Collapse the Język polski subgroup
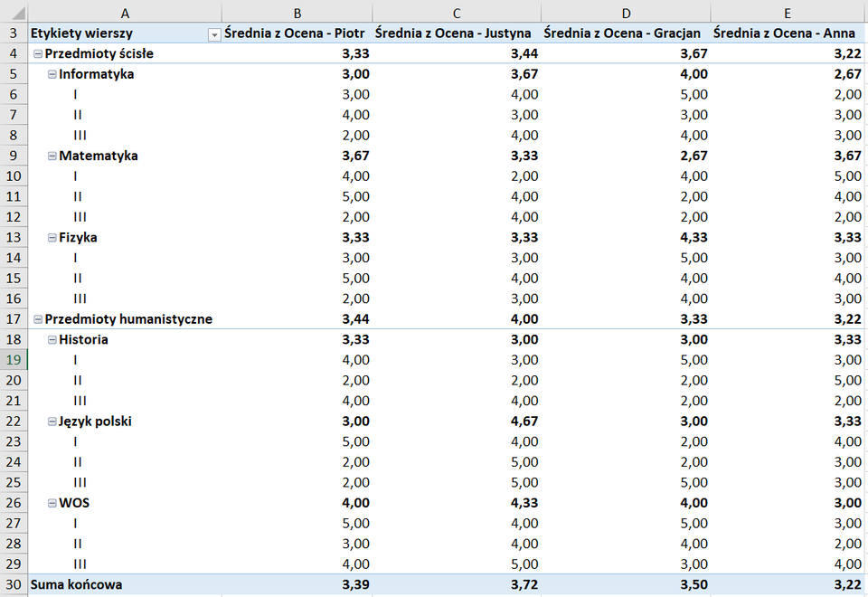This screenshot has height=597, width=868. click(x=52, y=422)
